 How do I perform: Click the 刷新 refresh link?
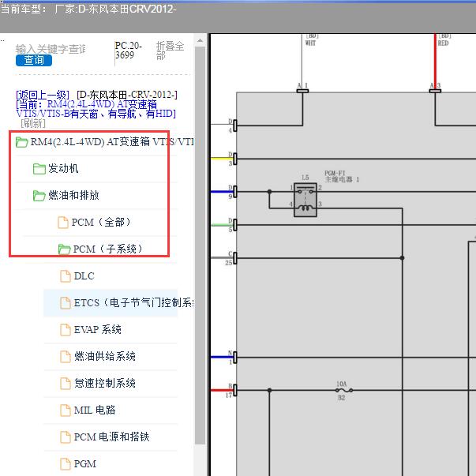tap(33, 123)
